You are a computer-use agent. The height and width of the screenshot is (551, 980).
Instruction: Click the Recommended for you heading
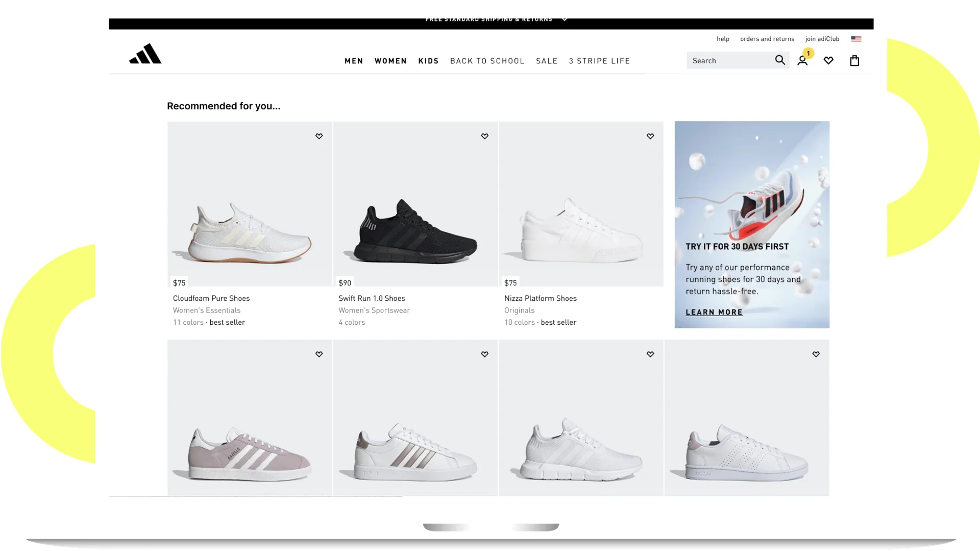click(224, 106)
